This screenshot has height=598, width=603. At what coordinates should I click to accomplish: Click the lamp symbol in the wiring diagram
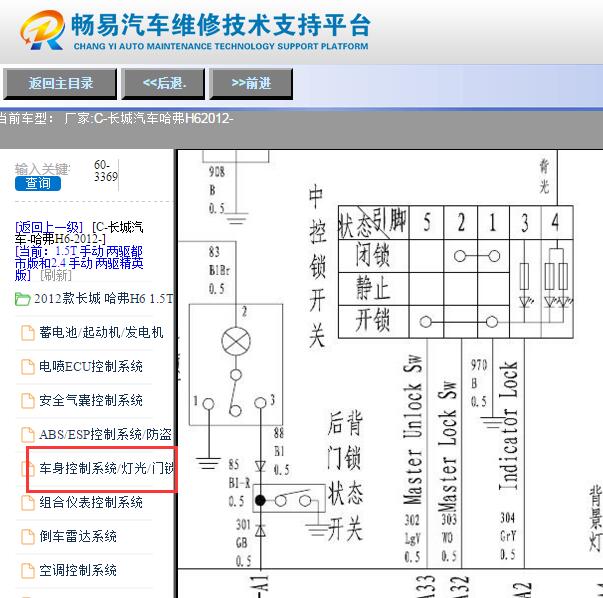point(236,341)
